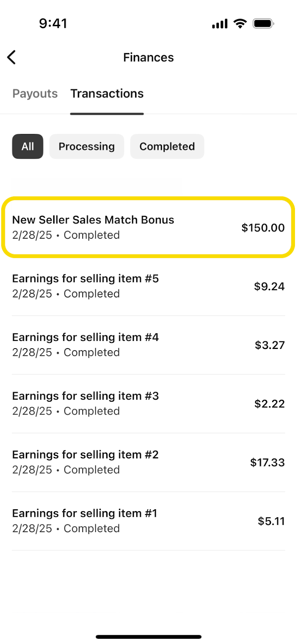Tap the Finances page title
Image resolution: width=297 pixels, height=644 pixels.
pos(148,58)
